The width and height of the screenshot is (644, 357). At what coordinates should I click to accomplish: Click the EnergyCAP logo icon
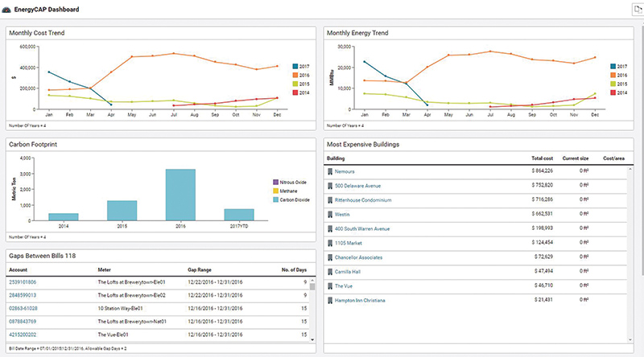[6, 10]
